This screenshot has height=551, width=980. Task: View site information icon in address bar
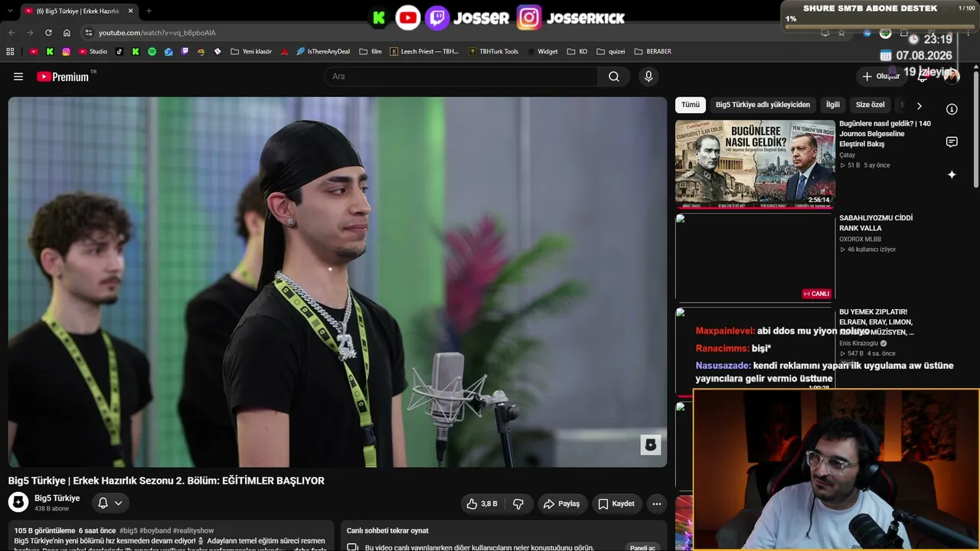click(x=89, y=33)
